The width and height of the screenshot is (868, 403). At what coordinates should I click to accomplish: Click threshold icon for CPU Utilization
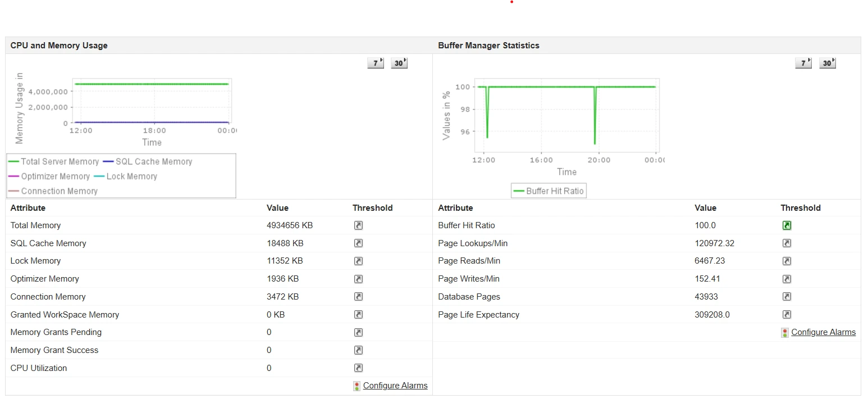point(358,368)
